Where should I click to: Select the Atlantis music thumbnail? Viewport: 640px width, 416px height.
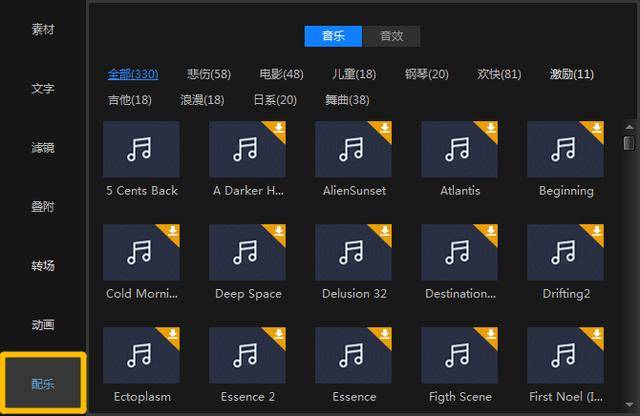[460, 149]
